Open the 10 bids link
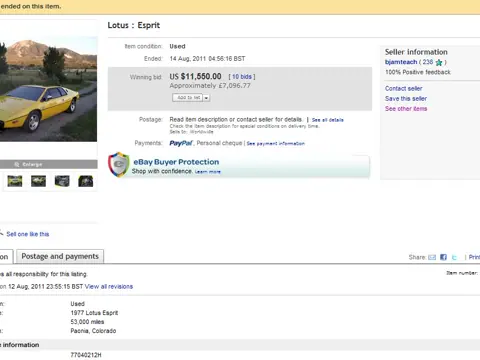This screenshot has width=480, height=360. pyautogui.click(x=242, y=77)
